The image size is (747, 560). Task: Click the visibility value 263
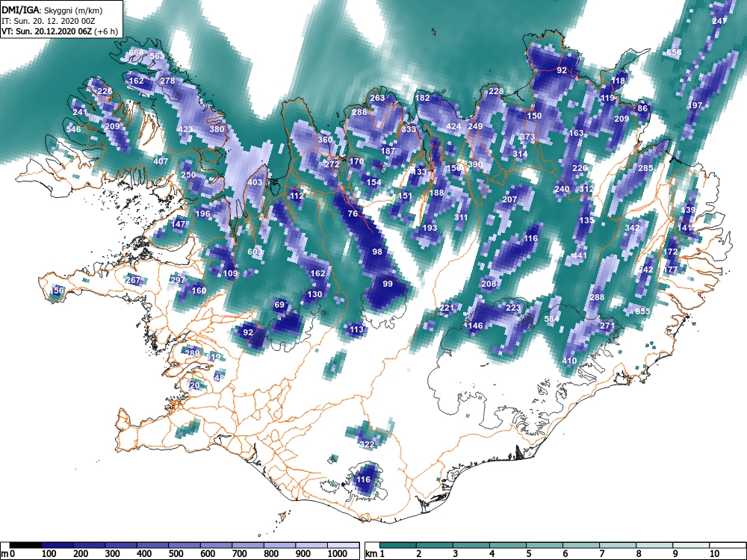[x=377, y=98]
